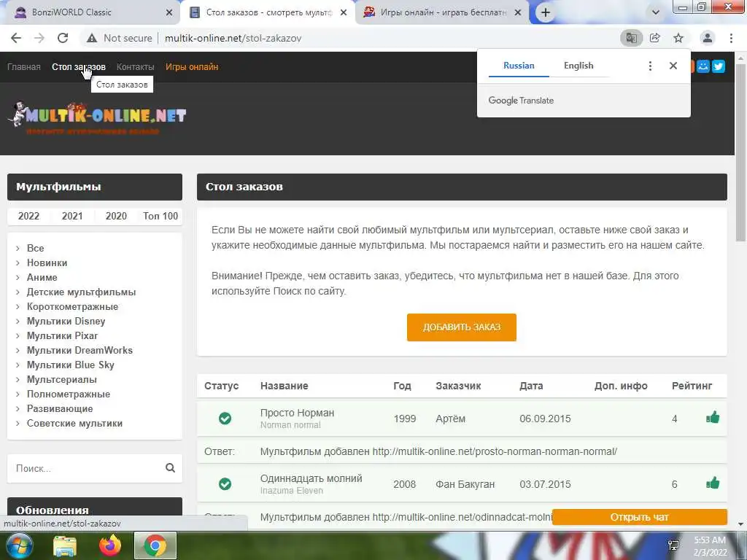Reload the current page
Viewport: 747px width, 560px height.
63,38
